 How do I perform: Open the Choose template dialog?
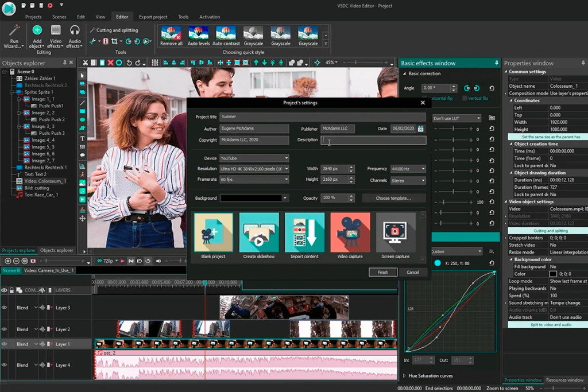pyautogui.click(x=394, y=198)
